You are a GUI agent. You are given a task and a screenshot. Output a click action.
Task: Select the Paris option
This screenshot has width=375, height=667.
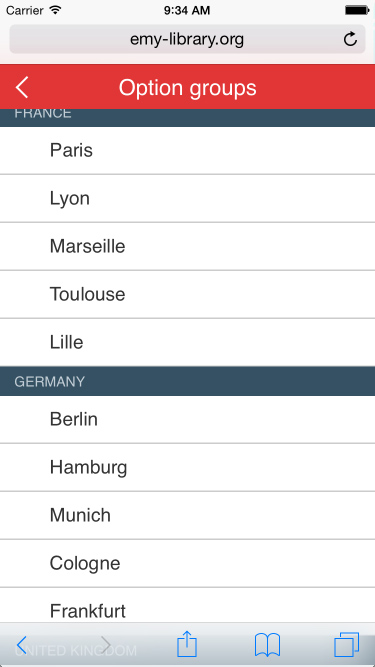[x=188, y=150]
